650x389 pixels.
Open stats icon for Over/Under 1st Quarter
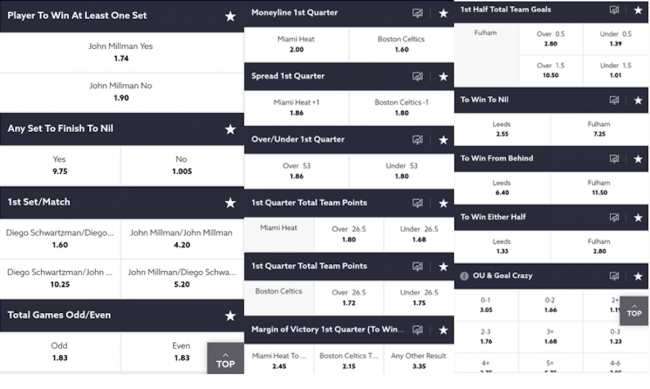417,140
